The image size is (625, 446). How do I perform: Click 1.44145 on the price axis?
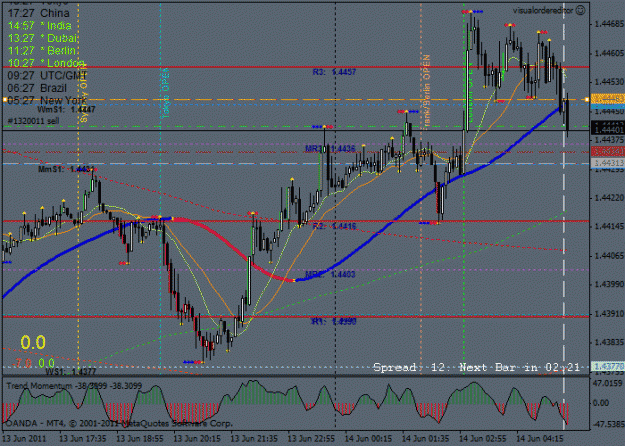(x=609, y=226)
